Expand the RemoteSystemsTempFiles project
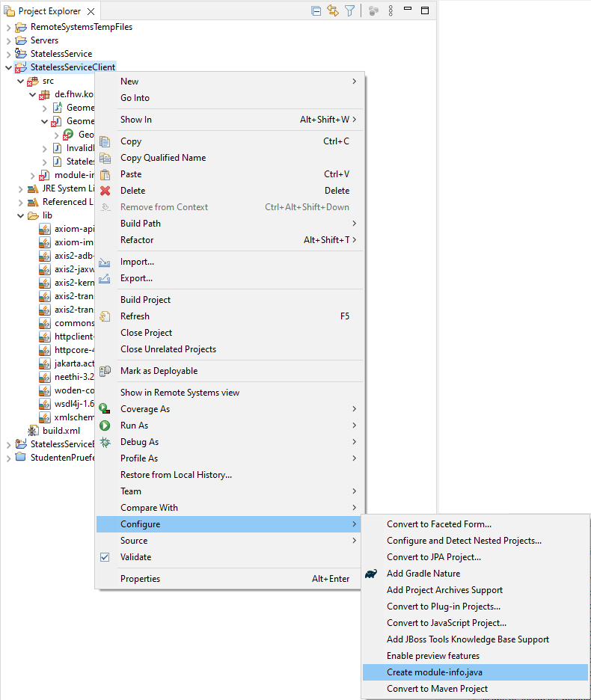The image size is (591, 700). pyautogui.click(x=8, y=28)
